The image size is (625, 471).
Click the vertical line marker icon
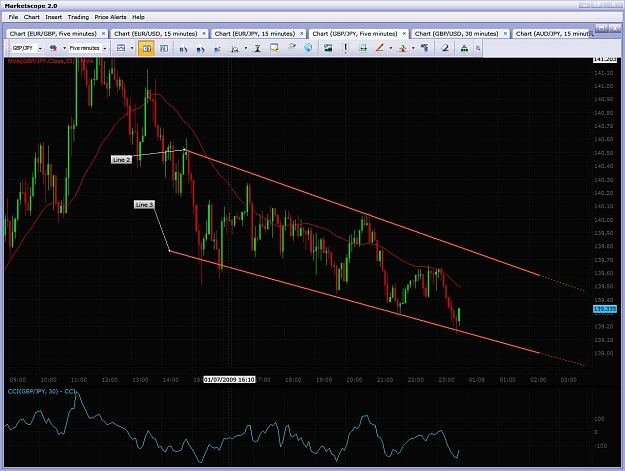point(346,48)
